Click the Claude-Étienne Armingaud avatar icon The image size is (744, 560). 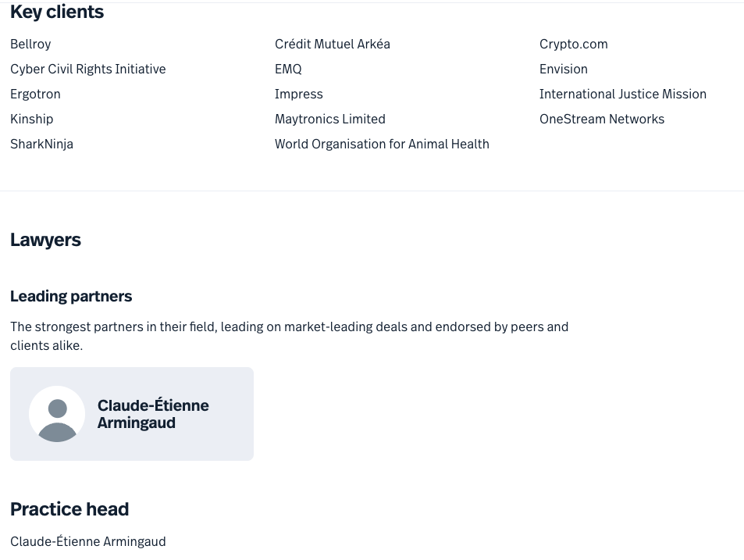coord(57,414)
